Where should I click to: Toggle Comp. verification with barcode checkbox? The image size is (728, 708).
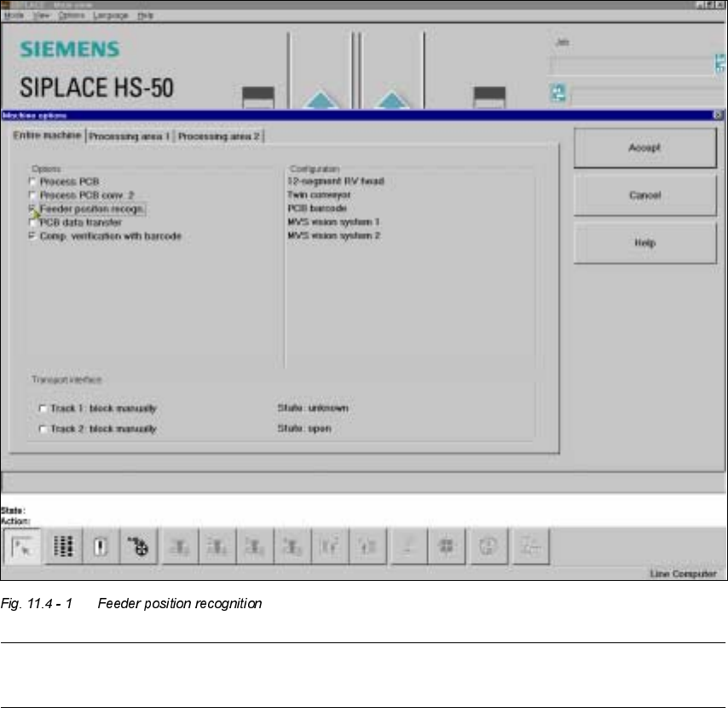32,235
